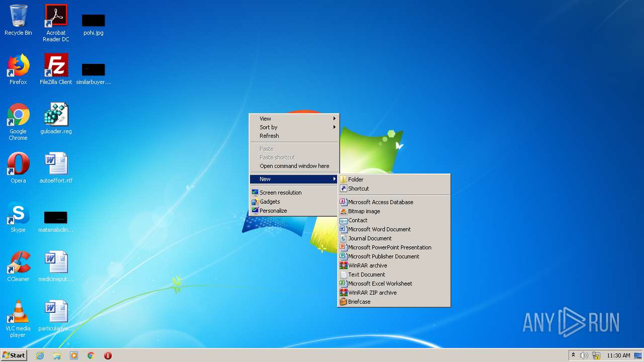
Task: Select autoeffort.rtf document icon
Action: (56, 168)
